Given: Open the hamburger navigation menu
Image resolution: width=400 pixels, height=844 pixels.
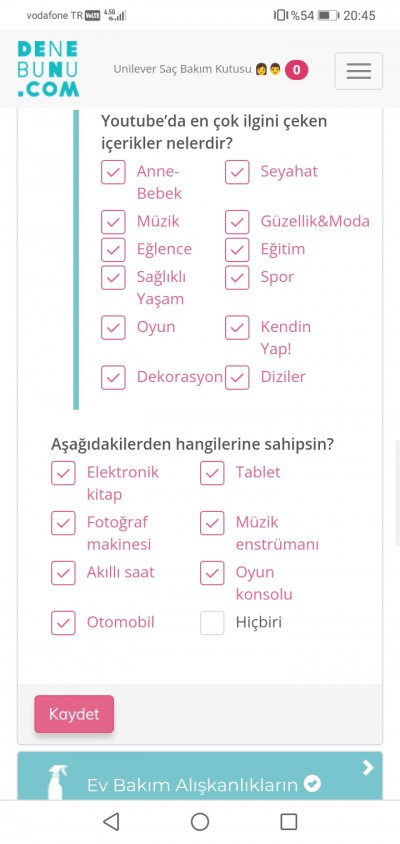Looking at the screenshot, I should tap(359, 71).
